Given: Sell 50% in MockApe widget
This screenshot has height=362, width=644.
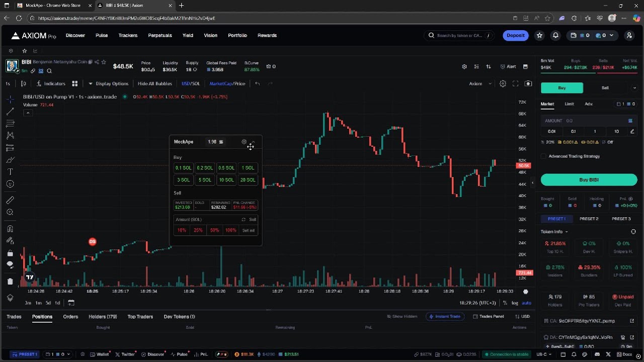Looking at the screenshot, I should (215, 230).
